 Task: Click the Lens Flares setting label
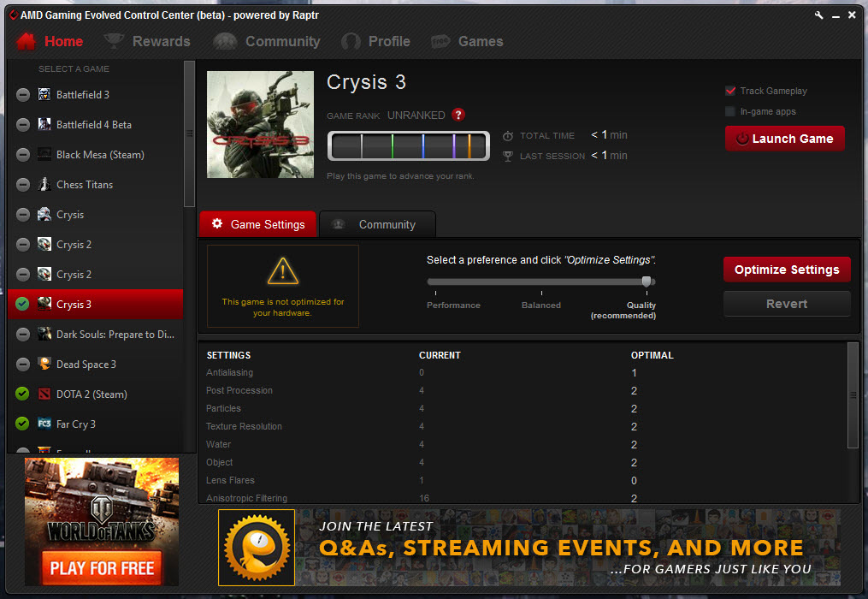[230, 480]
